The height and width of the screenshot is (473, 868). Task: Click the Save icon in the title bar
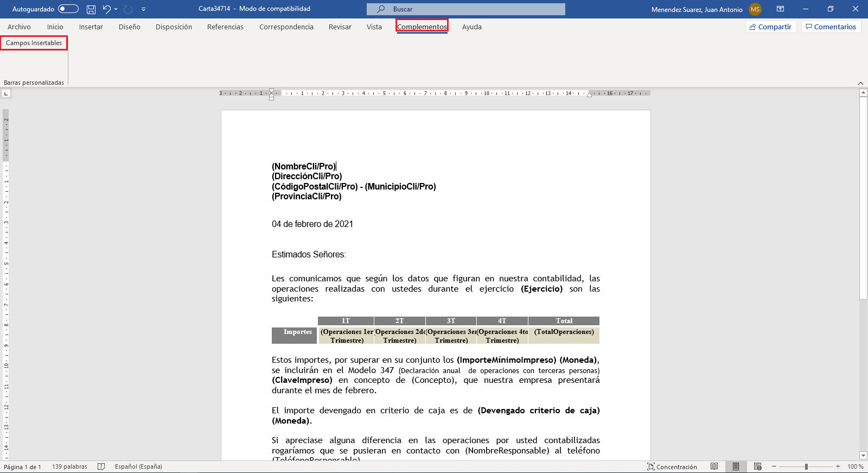pos(91,9)
